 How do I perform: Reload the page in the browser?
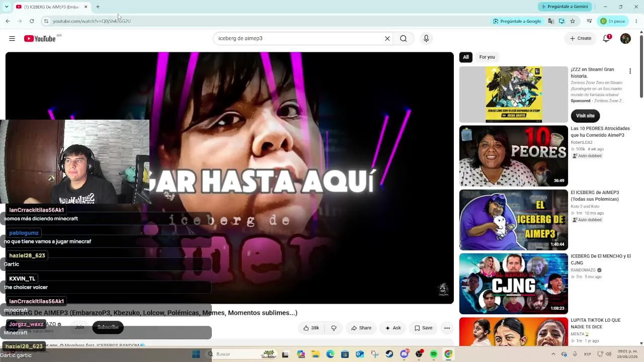[32, 21]
